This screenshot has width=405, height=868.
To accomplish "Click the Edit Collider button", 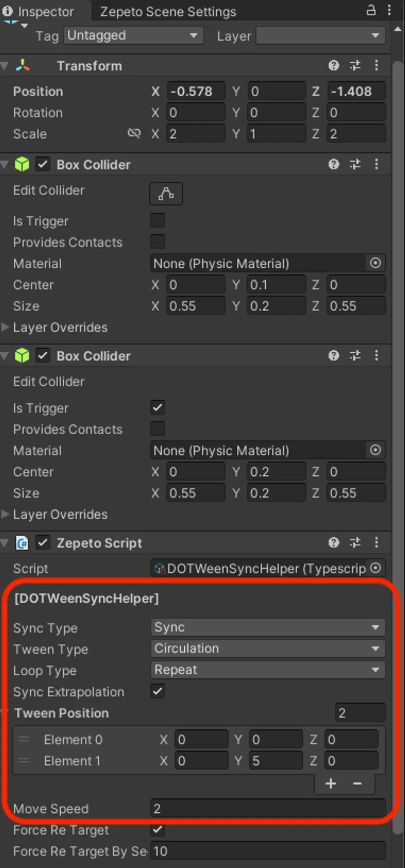I will 166,193.
